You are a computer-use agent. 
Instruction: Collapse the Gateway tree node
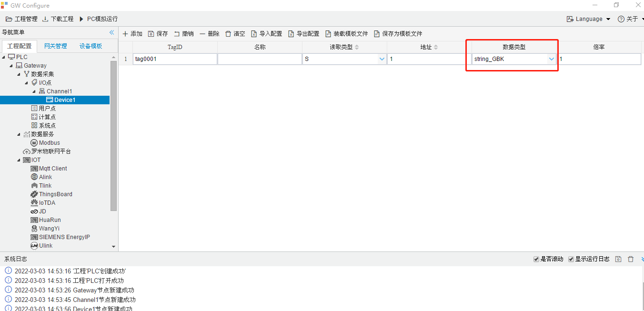point(11,66)
